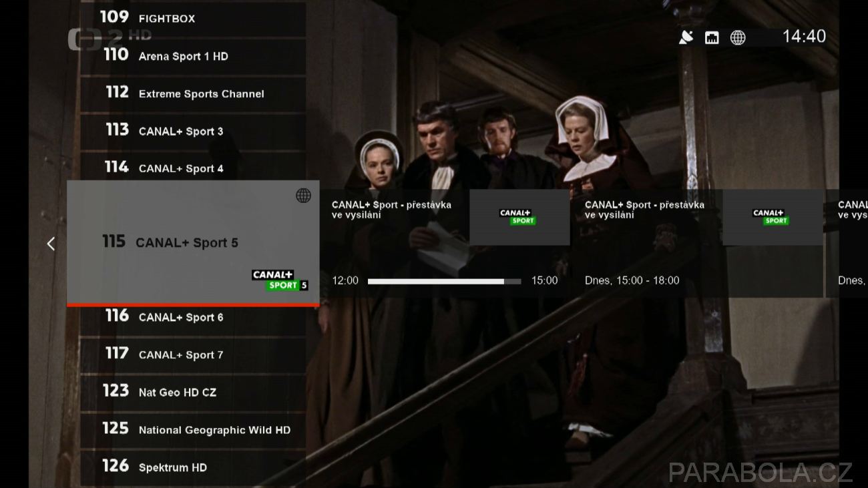This screenshot has width=868, height=488.
Task: Open channel 114 CANAL+ Sport 4
Action: tap(193, 167)
